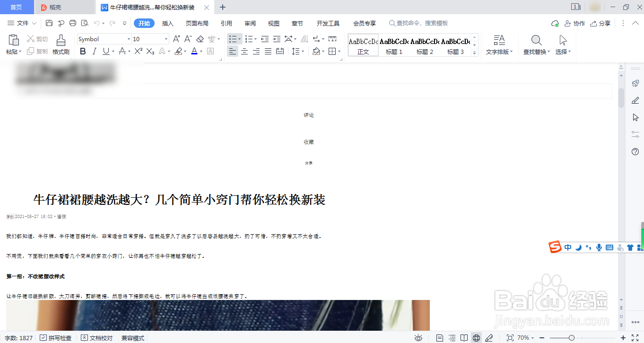The height and width of the screenshot is (343, 644).
Task: Apply superscript X² formatting
Action: (139, 51)
